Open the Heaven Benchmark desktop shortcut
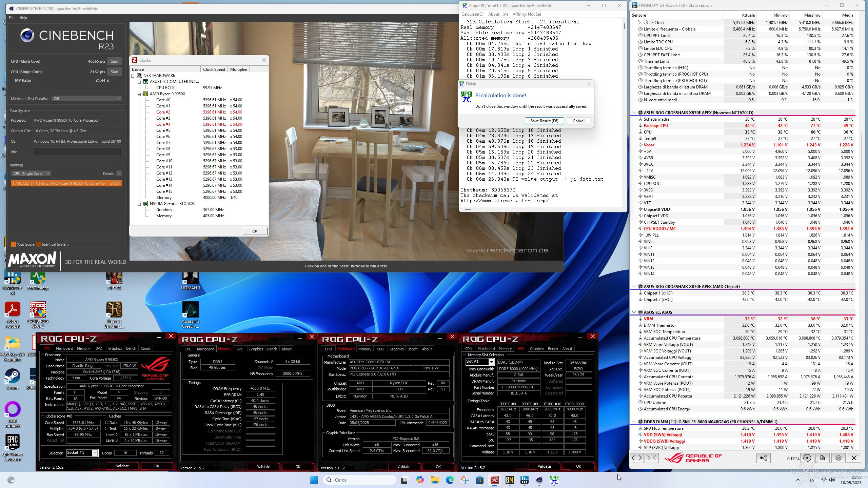 (114, 315)
